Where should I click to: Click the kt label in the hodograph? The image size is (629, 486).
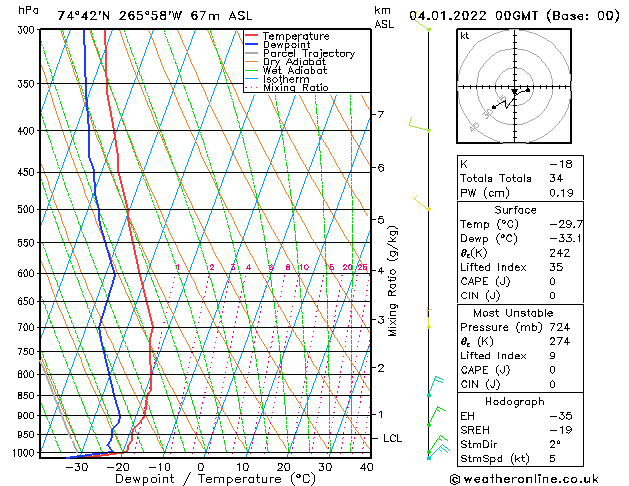[465, 36]
